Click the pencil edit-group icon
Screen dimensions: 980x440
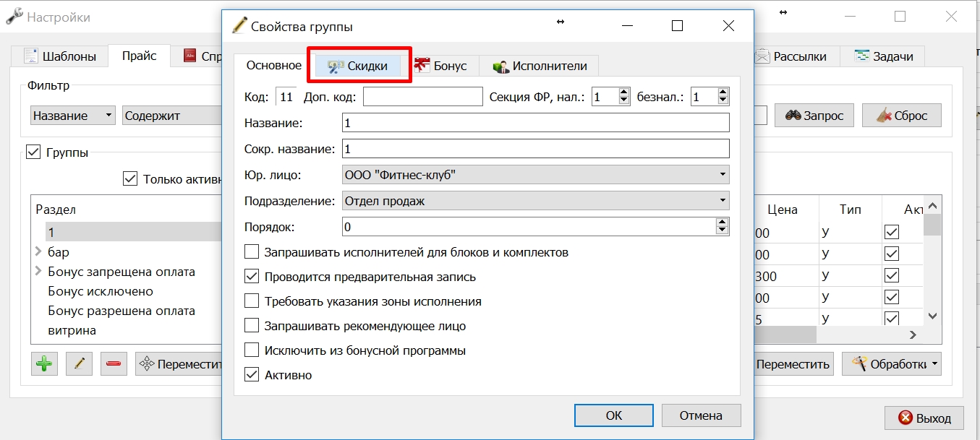coord(79,363)
